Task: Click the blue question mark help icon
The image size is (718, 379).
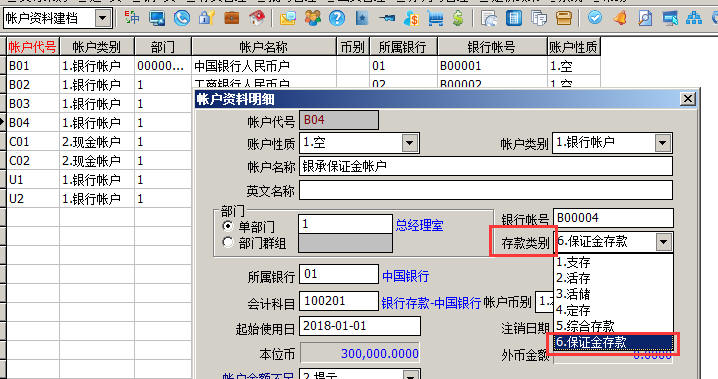Action: coord(337,18)
